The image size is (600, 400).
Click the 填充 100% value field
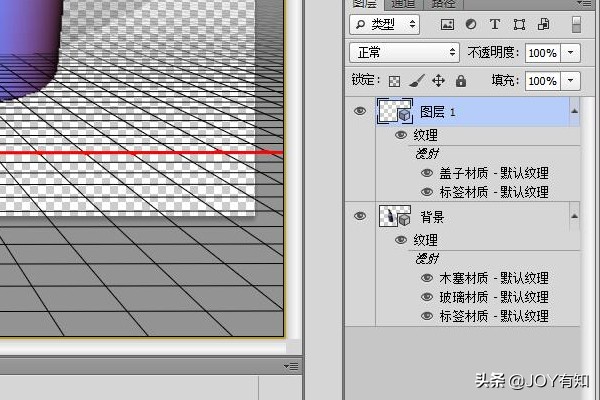(x=543, y=81)
